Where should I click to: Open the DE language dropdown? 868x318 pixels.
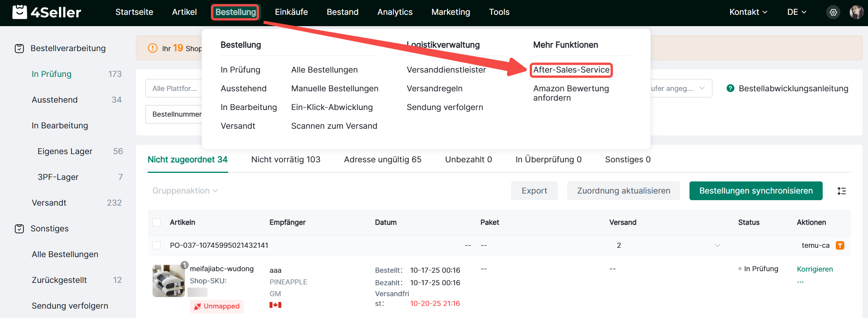796,12
